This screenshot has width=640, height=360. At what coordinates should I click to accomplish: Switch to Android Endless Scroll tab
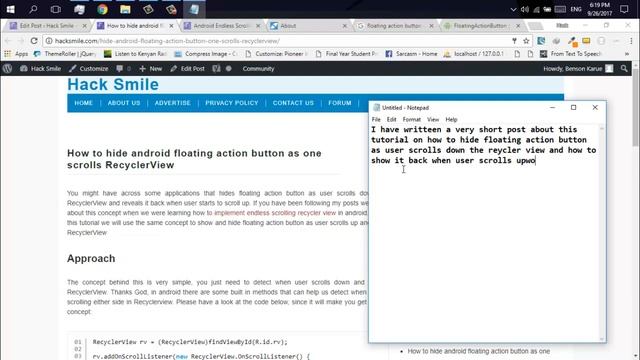(x=220, y=26)
